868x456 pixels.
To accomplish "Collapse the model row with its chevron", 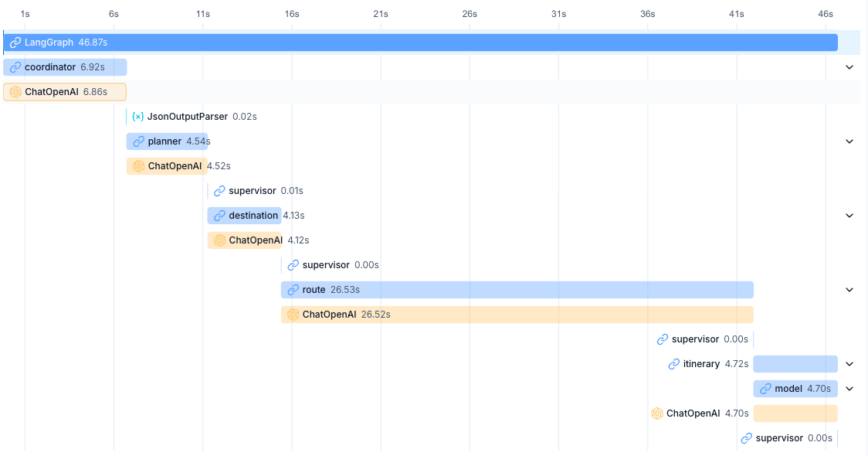I will pos(849,389).
